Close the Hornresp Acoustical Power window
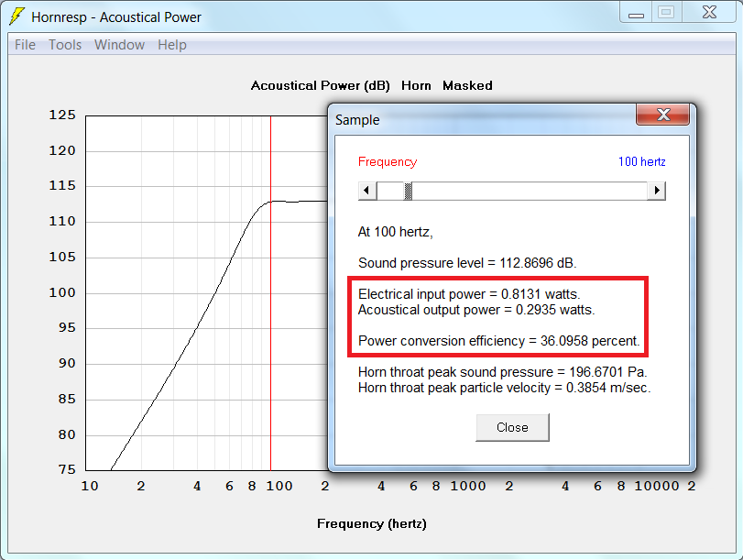 click(x=709, y=12)
